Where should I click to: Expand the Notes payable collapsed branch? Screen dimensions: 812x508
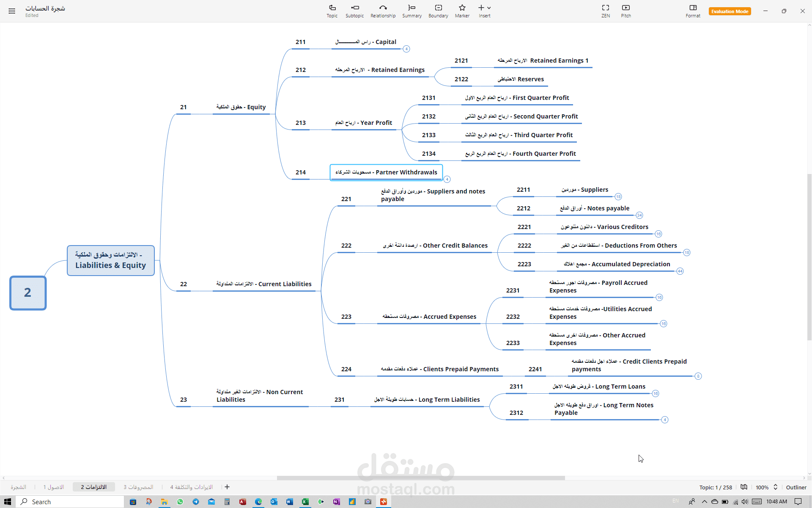(x=639, y=215)
